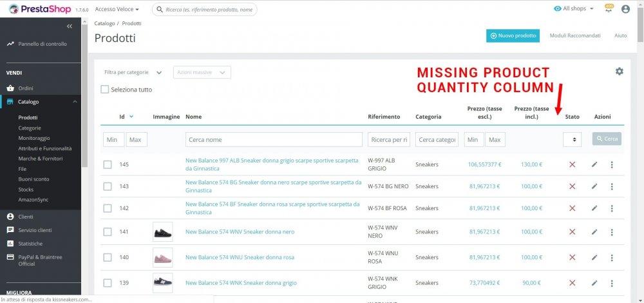Toggle the status X of product 145
Screen dimensions: 644x303
572,164
